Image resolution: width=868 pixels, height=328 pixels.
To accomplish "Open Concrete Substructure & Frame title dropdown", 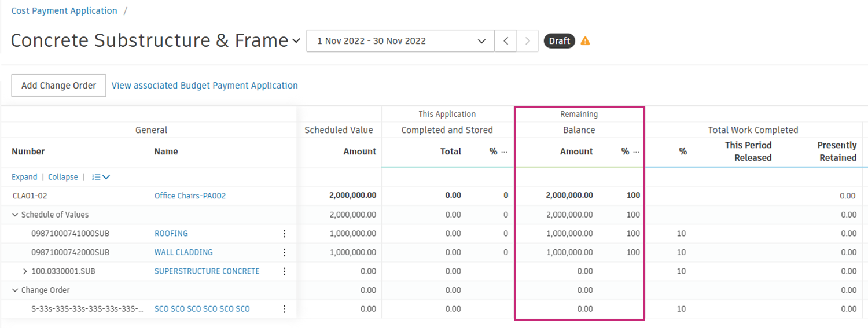I will 296,41.
